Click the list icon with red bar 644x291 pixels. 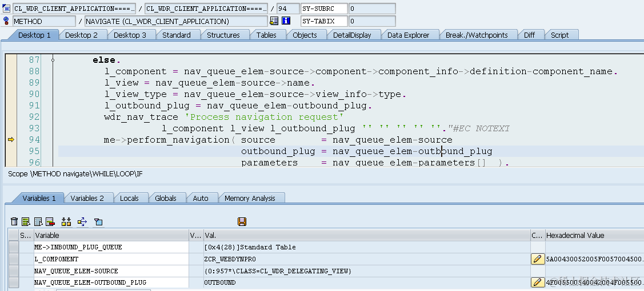tap(50, 222)
